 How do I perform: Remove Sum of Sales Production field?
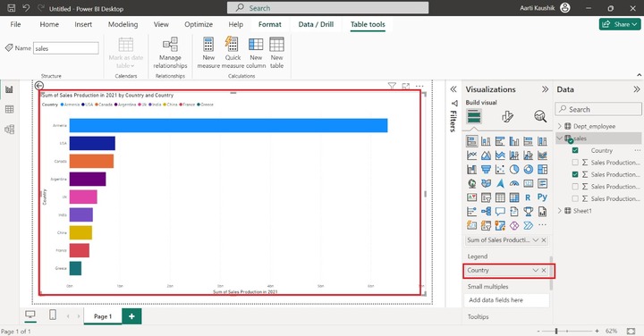pyautogui.click(x=544, y=240)
